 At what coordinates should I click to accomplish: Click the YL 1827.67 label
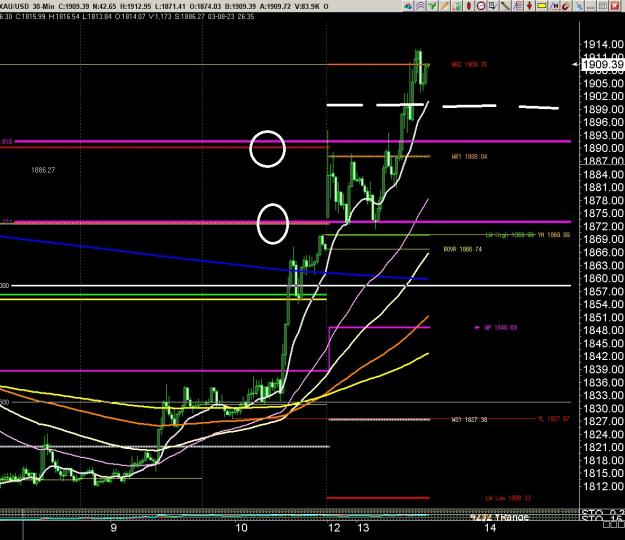click(x=554, y=418)
